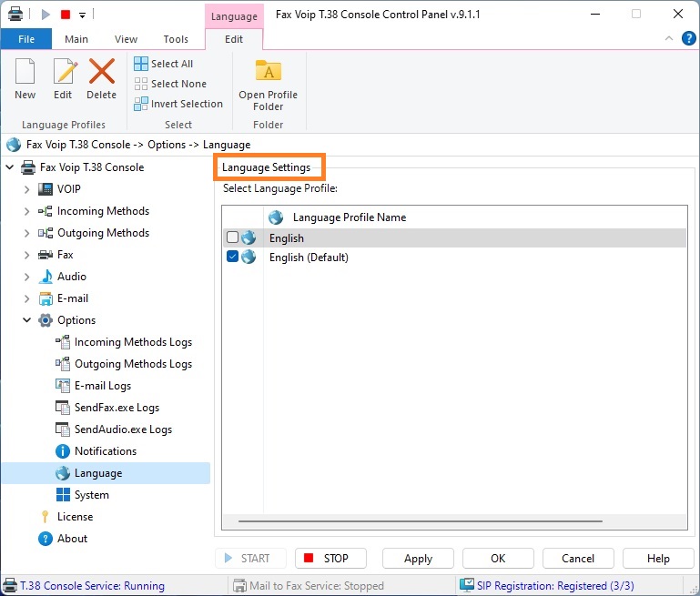The width and height of the screenshot is (700, 596).
Task: Open Incoming Methods Logs item
Action: point(133,342)
